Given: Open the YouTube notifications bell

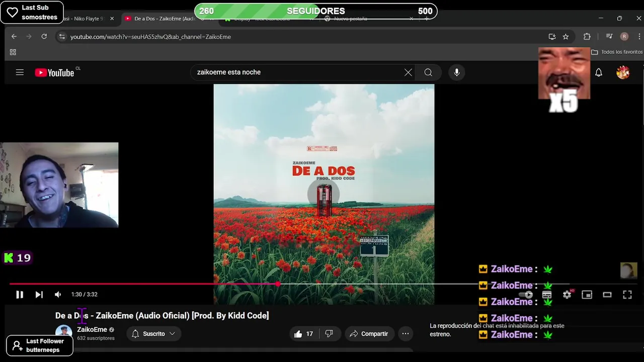Looking at the screenshot, I should tap(599, 72).
